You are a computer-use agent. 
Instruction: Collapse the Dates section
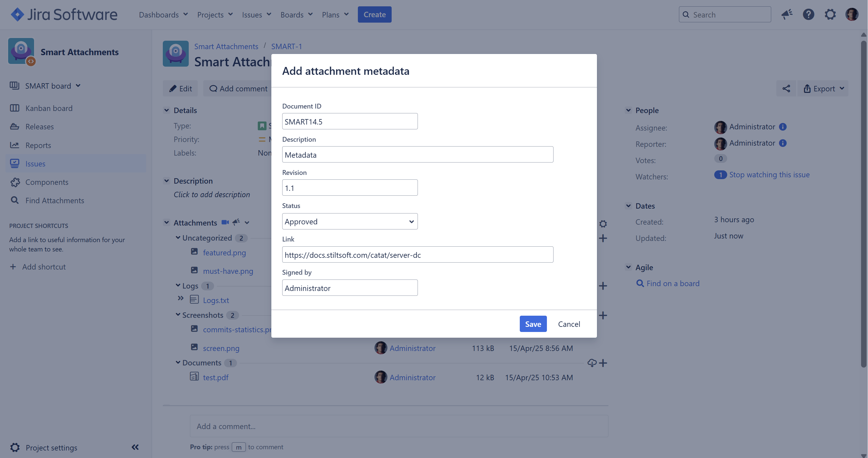[628, 206]
